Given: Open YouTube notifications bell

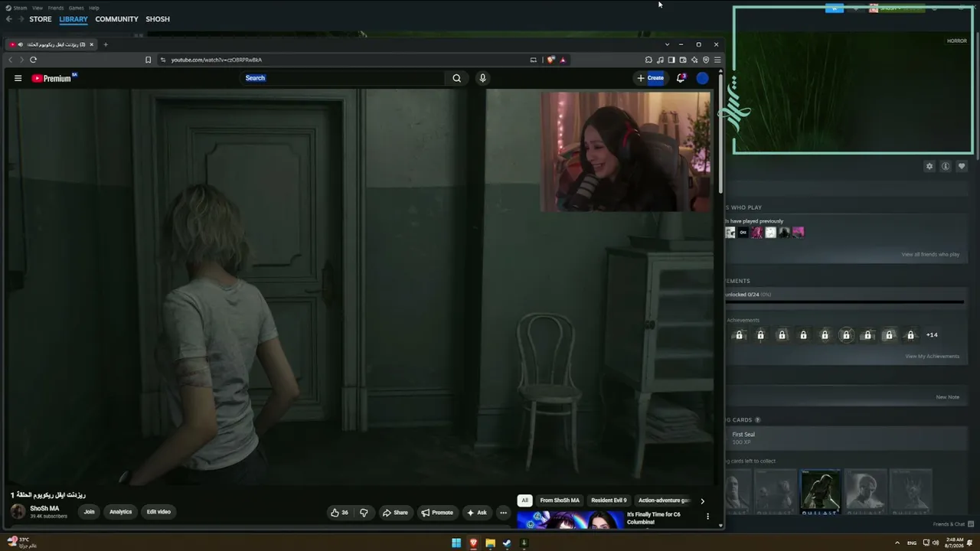Looking at the screenshot, I should click(x=681, y=78).
